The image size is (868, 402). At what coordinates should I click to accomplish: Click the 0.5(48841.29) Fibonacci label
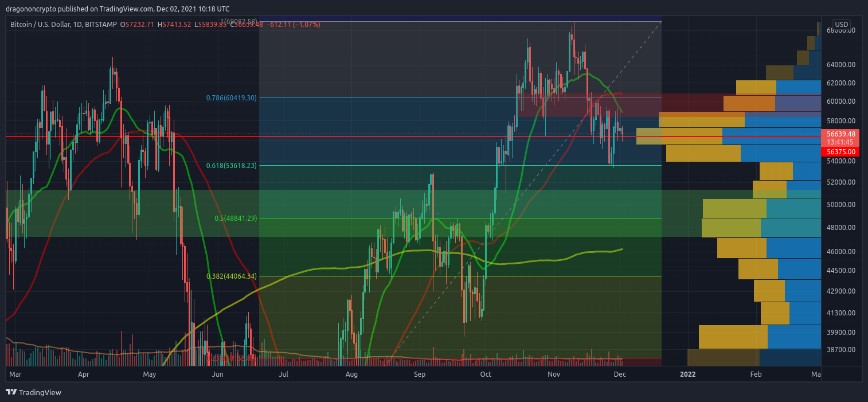[x=235, y=218]
